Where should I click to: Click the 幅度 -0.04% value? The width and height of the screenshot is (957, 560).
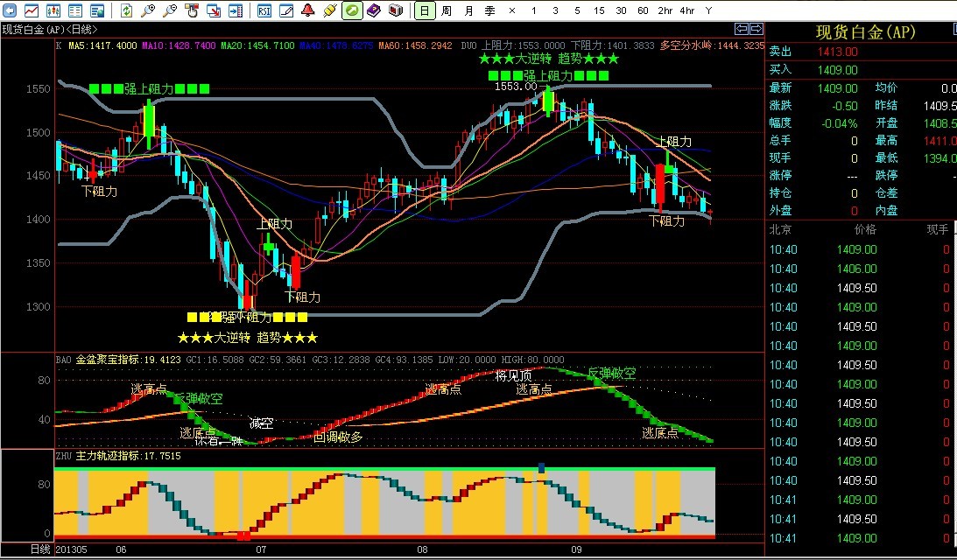coord(839,124)
